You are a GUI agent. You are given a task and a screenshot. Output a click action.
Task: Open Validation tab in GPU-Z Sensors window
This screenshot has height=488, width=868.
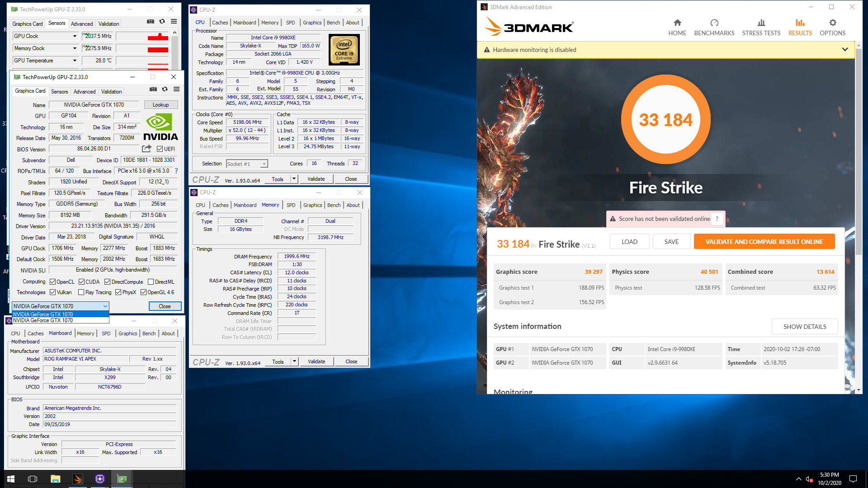coord(109,24)
